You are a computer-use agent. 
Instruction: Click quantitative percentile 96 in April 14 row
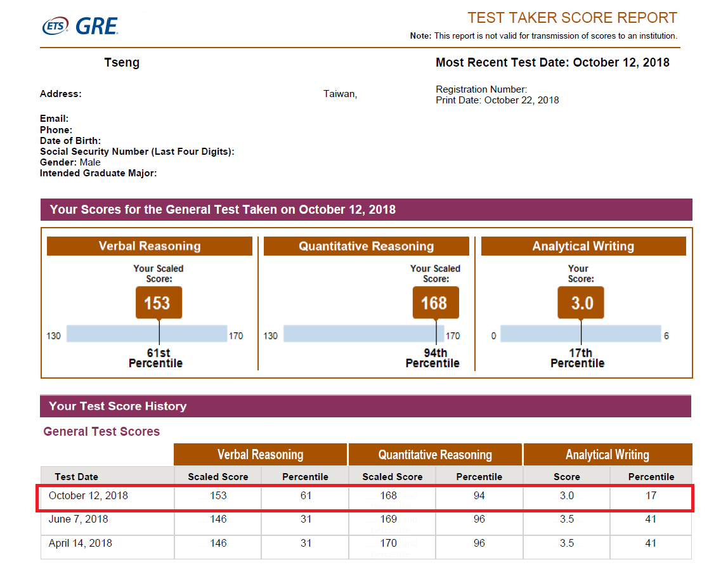pyautogui.click(x=479, y=544)
